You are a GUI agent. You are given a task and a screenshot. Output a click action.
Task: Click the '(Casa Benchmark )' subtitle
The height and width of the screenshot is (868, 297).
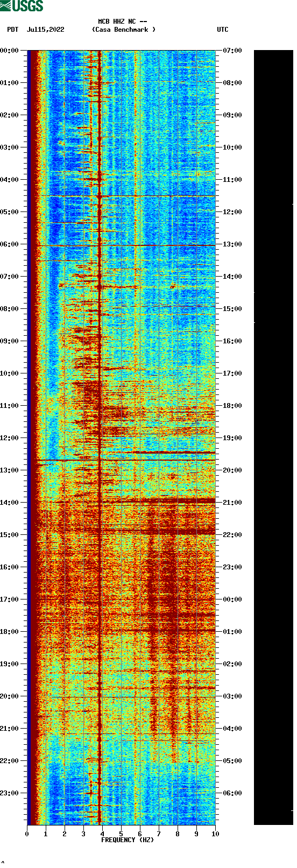pyautogui.click(x=124, y=30)
